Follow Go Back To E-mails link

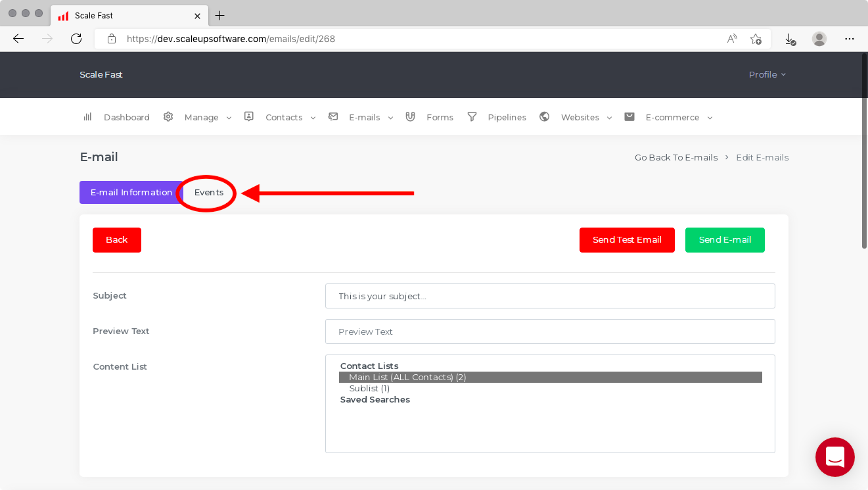coord(676,158)
